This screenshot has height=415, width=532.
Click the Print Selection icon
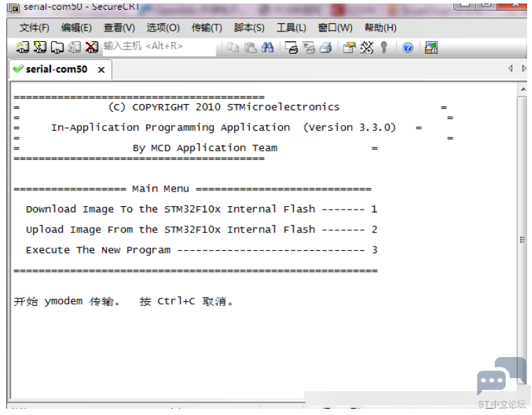tap(309, 48)
